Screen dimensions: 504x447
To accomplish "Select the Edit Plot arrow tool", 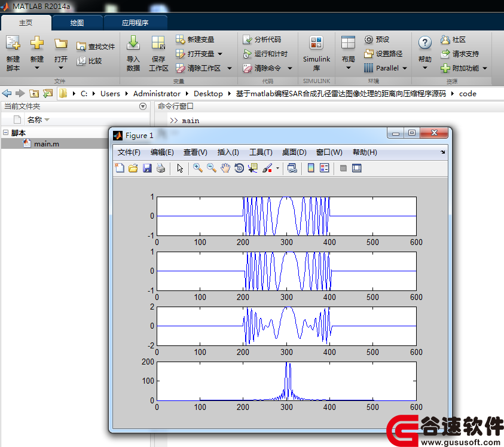I will [x=180, y=168].
